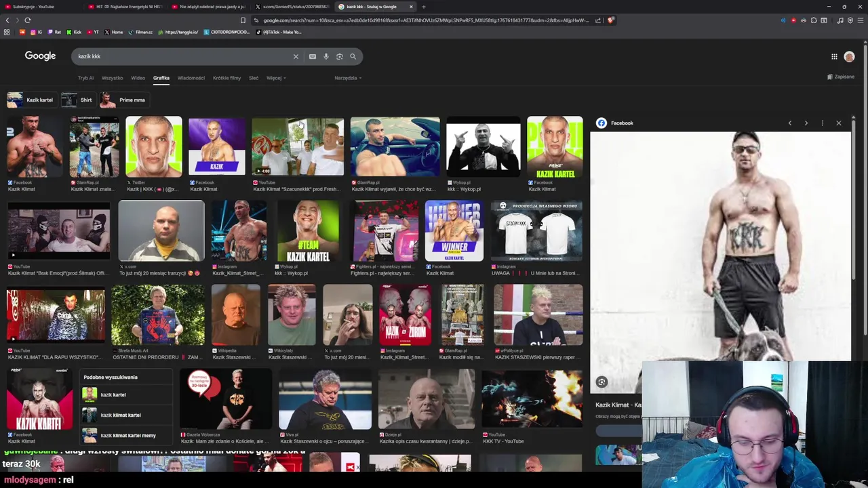Show previous image in the preview panel
Image resolution: width=868 pixels, height=488 pixels.
pyautogui.click(x=789, y=123)
